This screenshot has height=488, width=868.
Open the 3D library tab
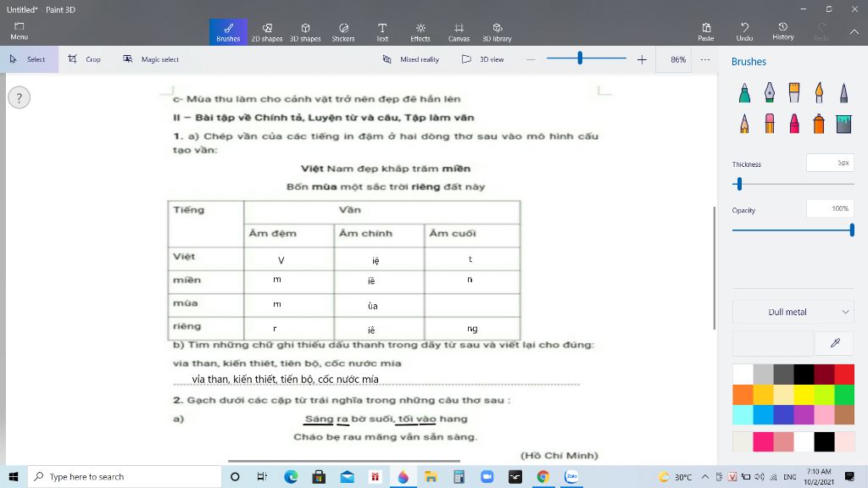497,32
